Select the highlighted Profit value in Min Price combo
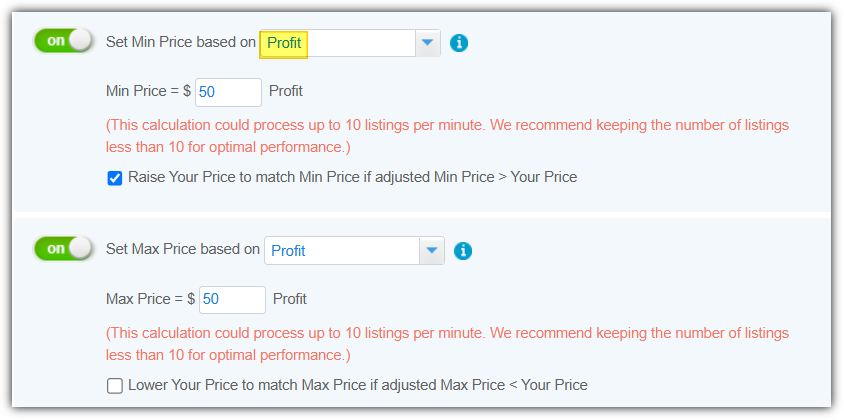844x420 pixels. [284, 43]
